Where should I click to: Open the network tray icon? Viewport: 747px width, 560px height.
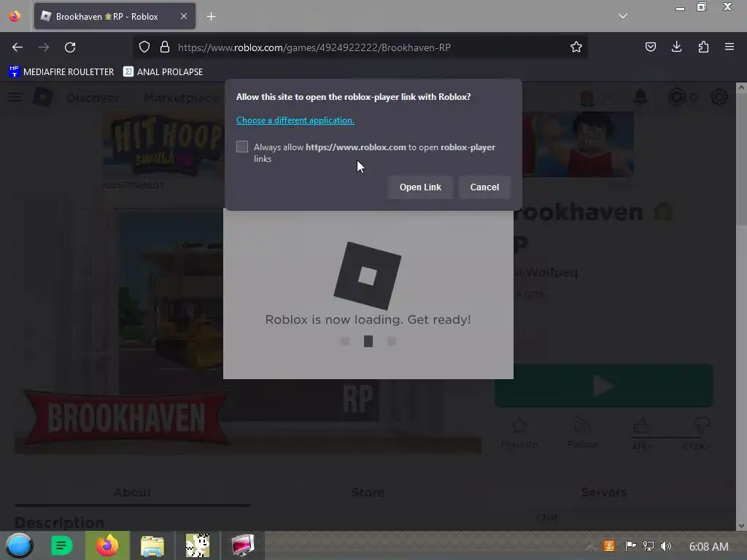pos(649,546)
